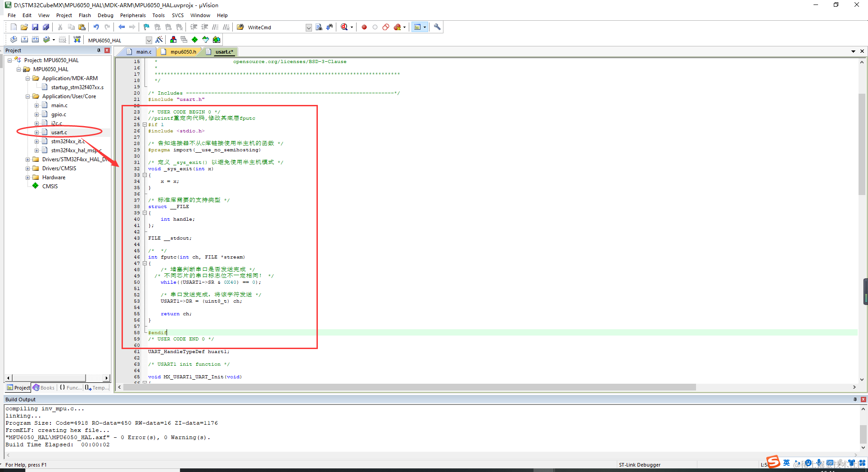868x472 pixels.
Task: Select stm32f4xx_it.c in the tree
Action: click(68, 141)
